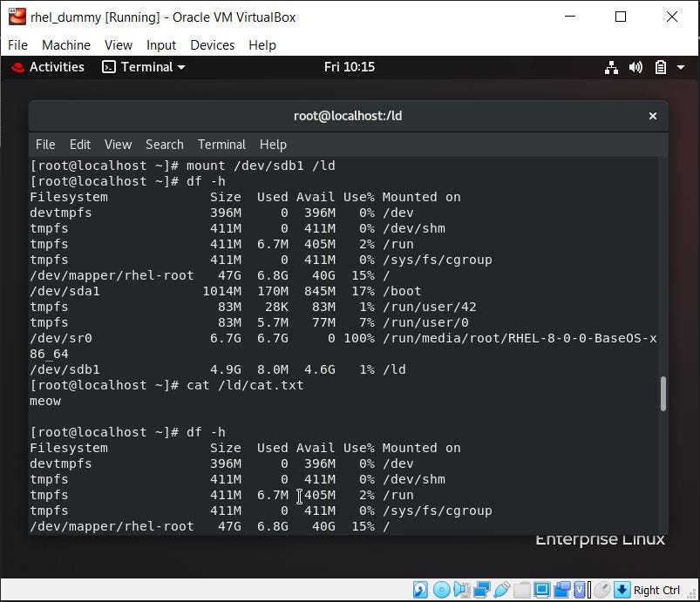Open the VirtualBox Help menu
The height and width of the screenshot is (602, 700).
pos(262,45)
